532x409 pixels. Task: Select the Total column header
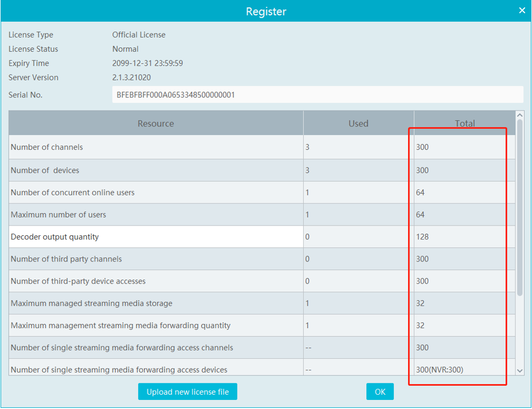(x=464, y=124)
